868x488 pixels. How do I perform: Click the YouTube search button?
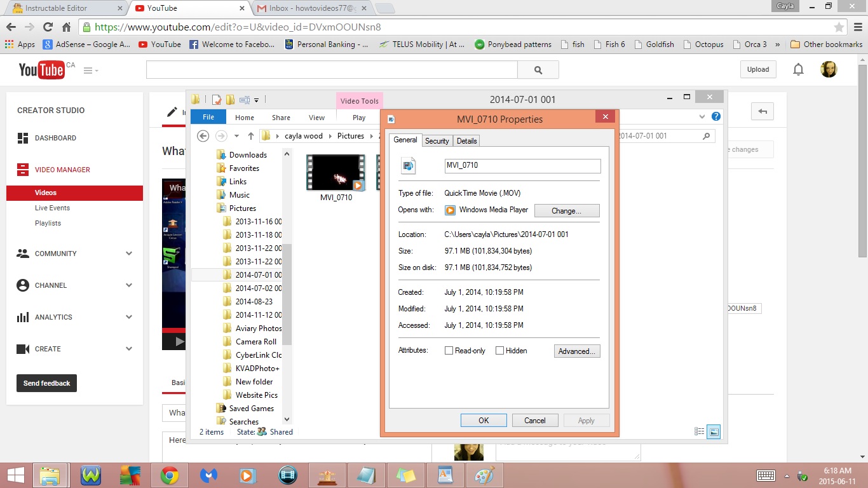(538, 70)
